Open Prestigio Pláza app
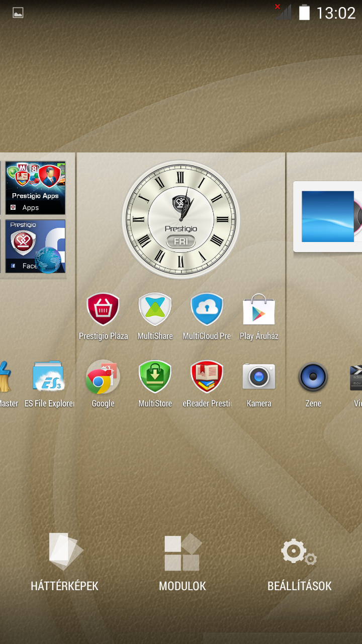The height and width of the screenshot is (644, 362). pyautogui.click(x=103, y=316)
